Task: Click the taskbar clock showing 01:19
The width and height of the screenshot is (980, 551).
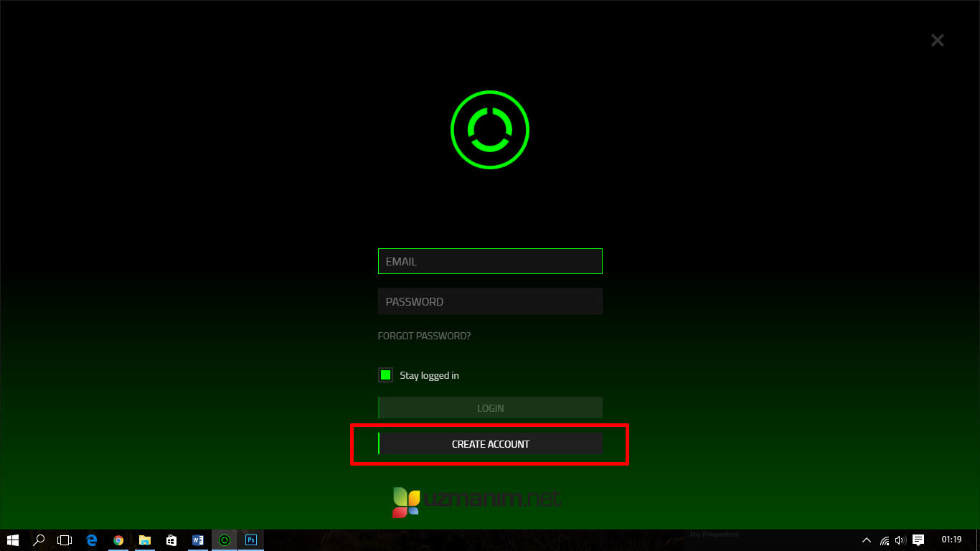Action: click(x=951, y=540)
